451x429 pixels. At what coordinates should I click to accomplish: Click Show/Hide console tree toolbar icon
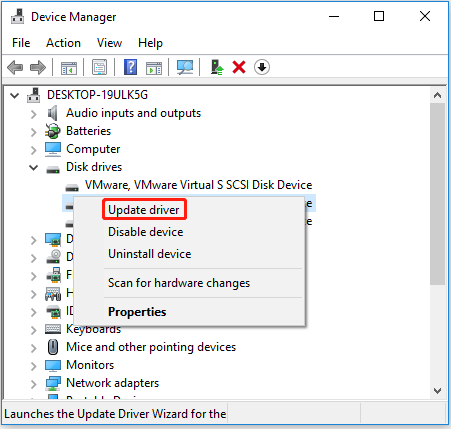point(69,68)
